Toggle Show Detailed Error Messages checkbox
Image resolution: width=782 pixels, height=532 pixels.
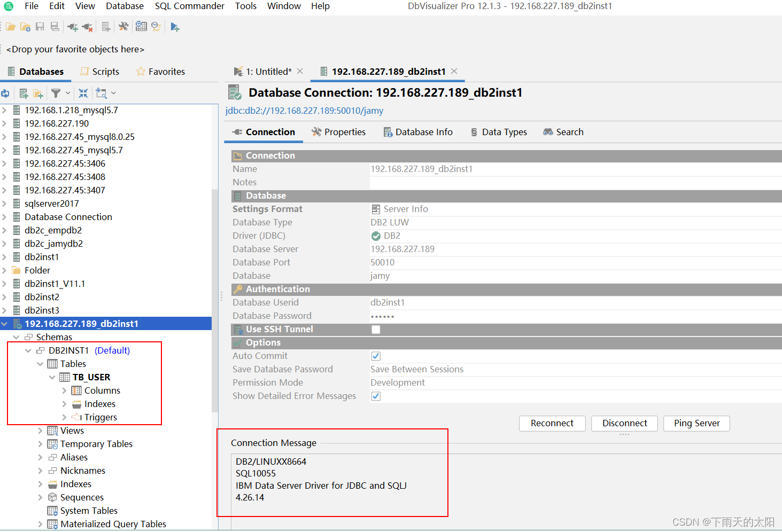(376, 396)
